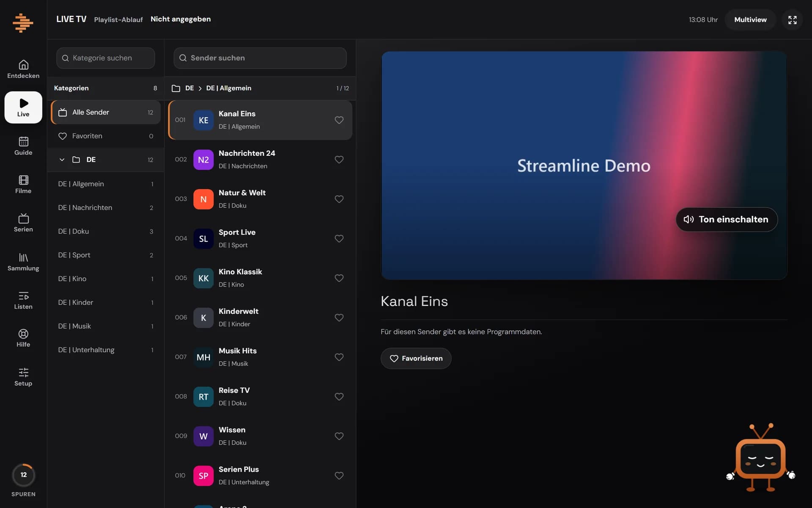Viewport: 812px width, 508px height.
Task: Favorite Kinderwelt with heart icon
Action: [x=339, y=317]
